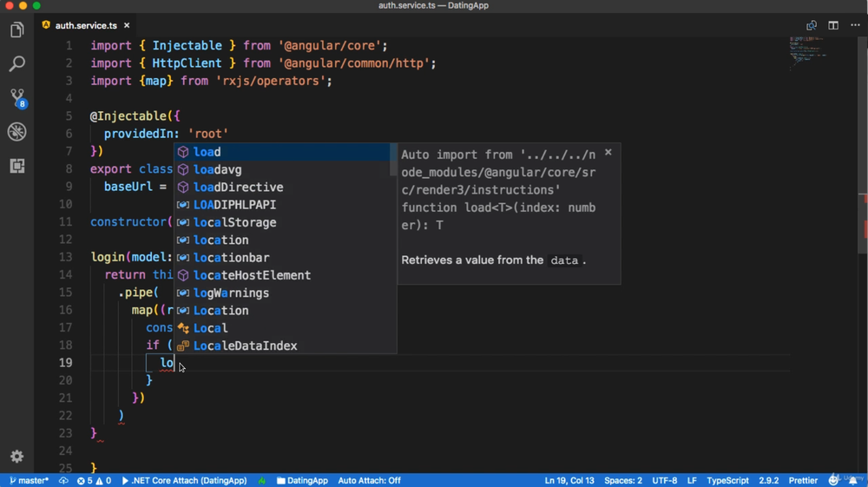
Task: Open the Debug view in activity bar
Action: (x=16, y=132)
